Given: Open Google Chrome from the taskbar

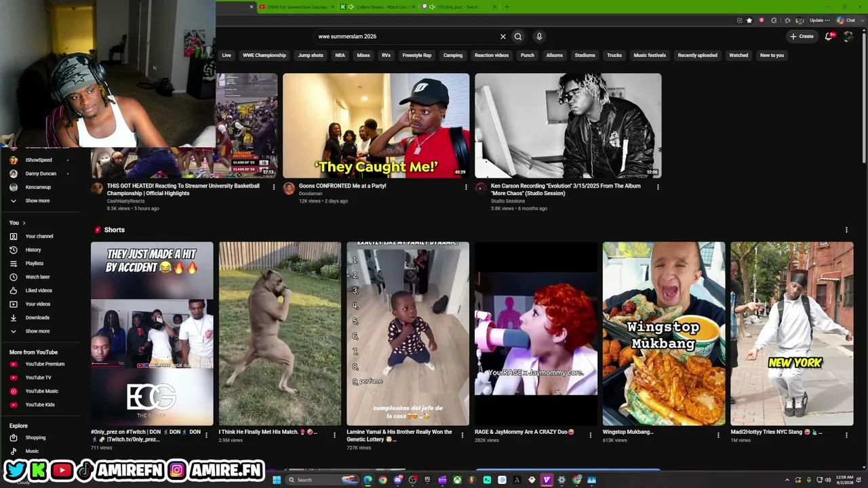Looking at the screenshot, I should (x=382, y=480).
